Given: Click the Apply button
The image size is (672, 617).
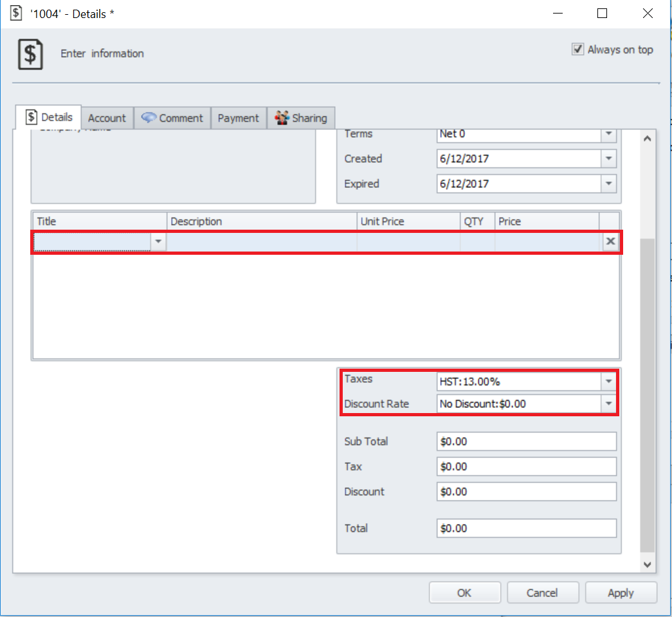Looking at the screenshot, I should 621,593.
